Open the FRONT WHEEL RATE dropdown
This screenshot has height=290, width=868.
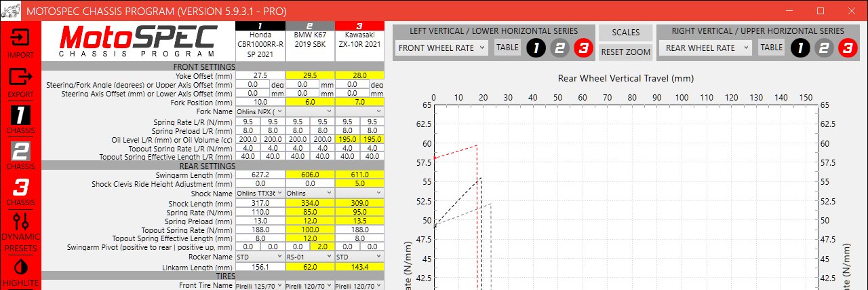click(441, 48)
